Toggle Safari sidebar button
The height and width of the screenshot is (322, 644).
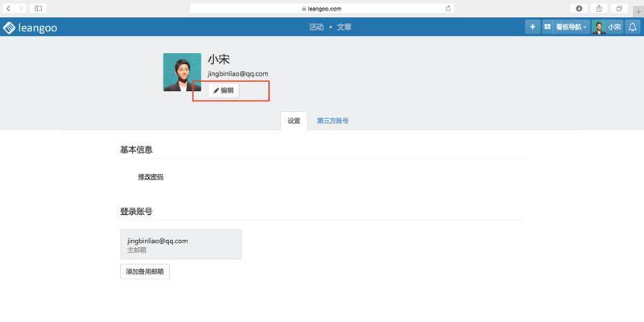tap(38, 8)
